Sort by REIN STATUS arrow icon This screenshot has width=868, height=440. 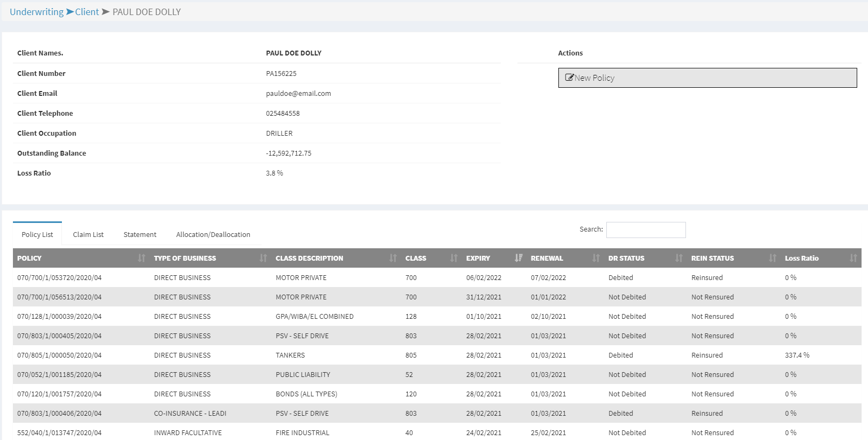(x=773, y=258)
